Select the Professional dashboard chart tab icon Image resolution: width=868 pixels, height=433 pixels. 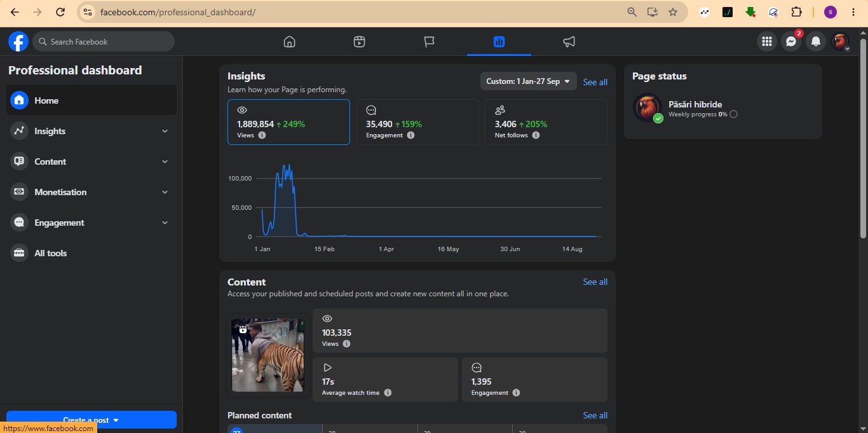tap(499, 42)
